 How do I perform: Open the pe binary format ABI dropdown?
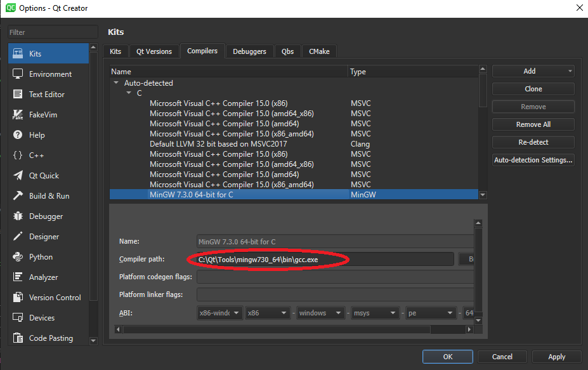tap(431, 313)
